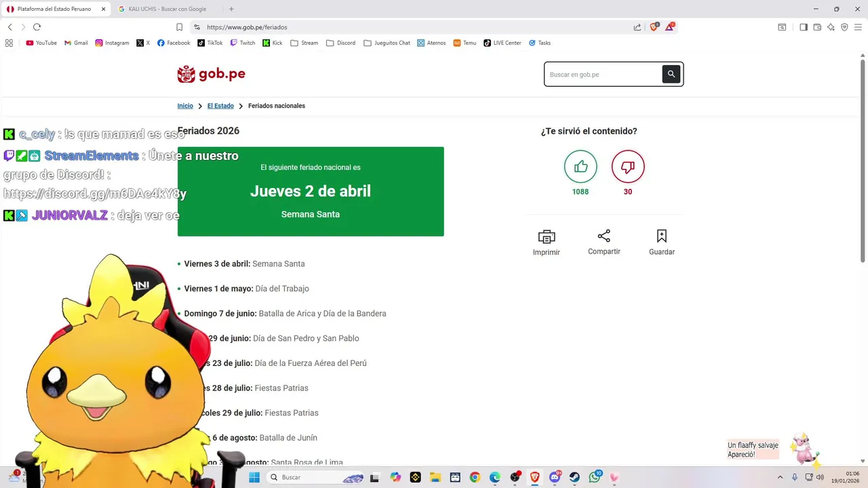The height and width of the screenshot is (488, 868).
Task: Open the Stream bookmarks folder
Action: 304,43
